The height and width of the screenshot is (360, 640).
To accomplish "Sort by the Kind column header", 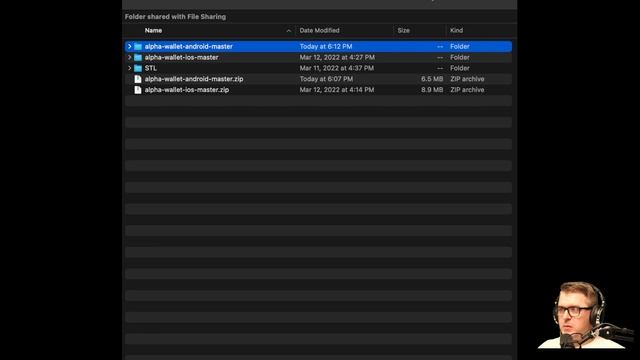I will [x=456, y=31].
